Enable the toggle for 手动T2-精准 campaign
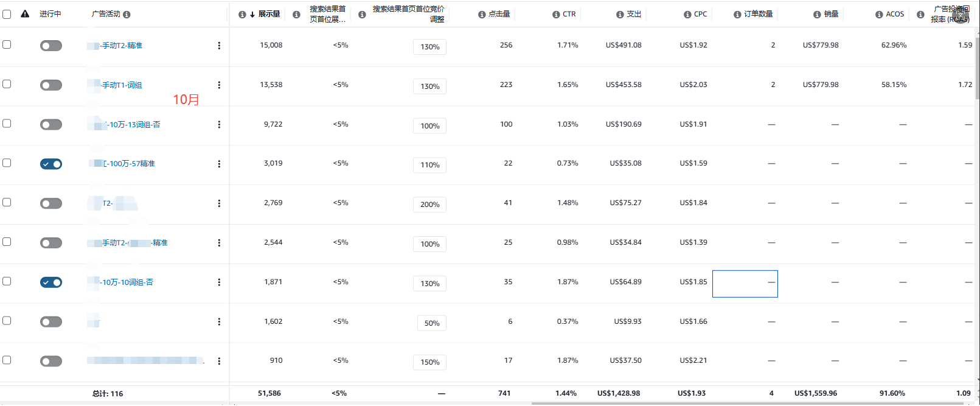The width and height of the screenshot is (980, 406). (51, 46)
